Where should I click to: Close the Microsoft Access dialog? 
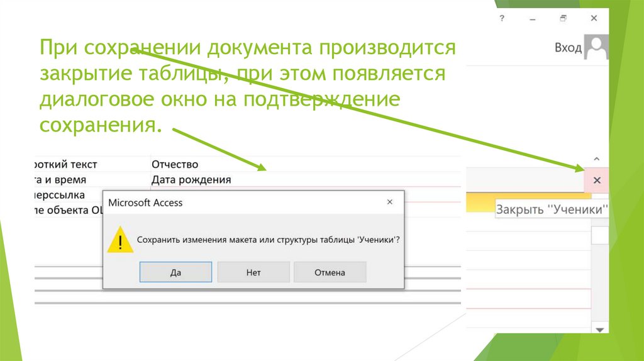pos(390,202)
